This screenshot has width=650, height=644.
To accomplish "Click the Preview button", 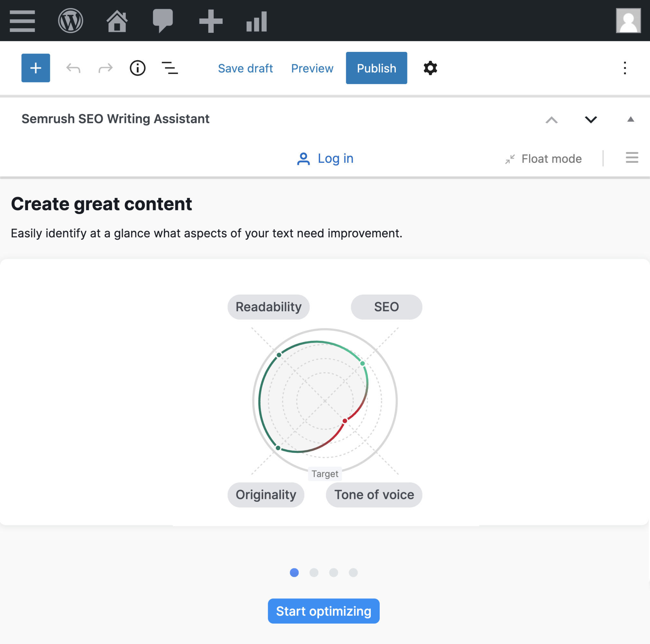I will (x=312, y=68).
